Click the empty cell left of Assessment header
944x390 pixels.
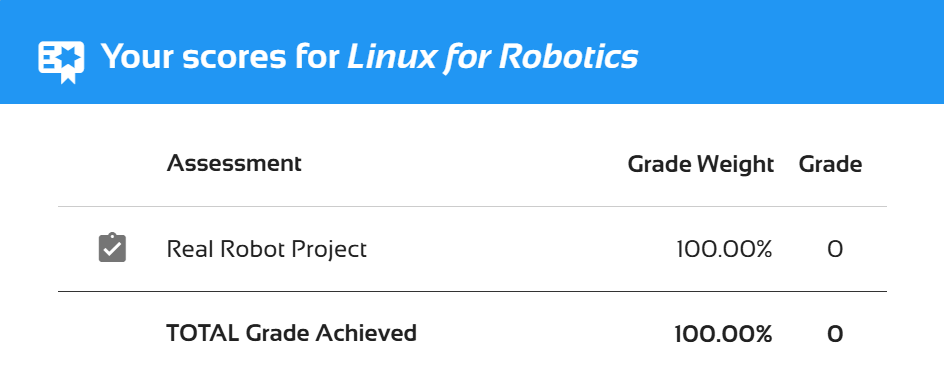112,163
